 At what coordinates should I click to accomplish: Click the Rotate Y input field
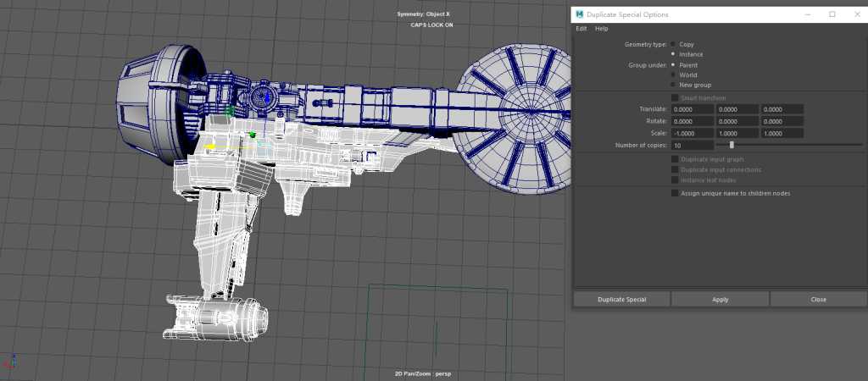(737, 121)
